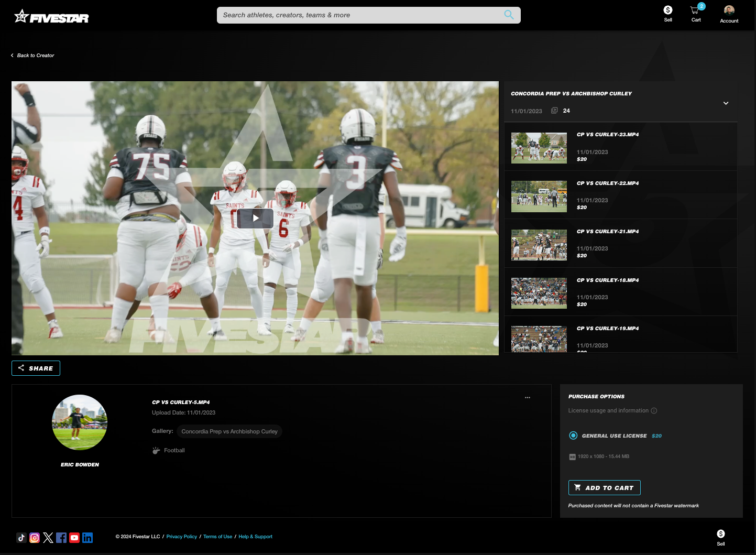The width and height of the screenshot is (756, 555).
Task: Click the gallery copies count icon
Action: 554,111
